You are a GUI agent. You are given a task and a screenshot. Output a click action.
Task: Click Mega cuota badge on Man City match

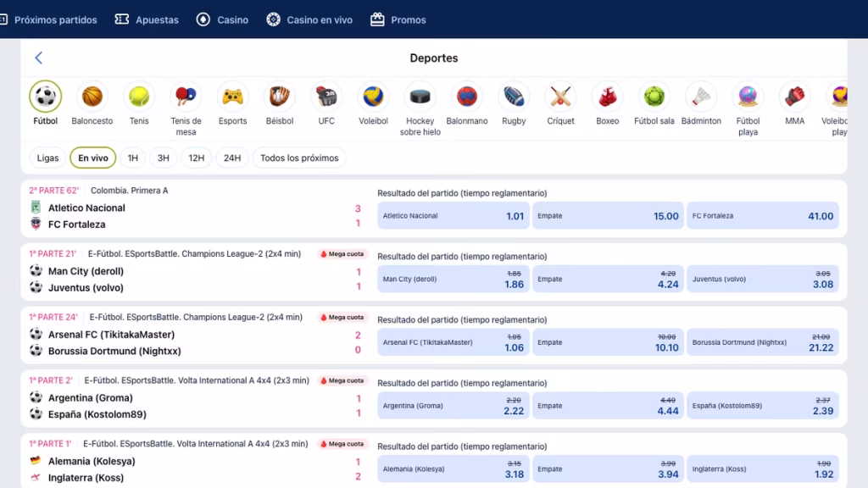click(342, 254)
